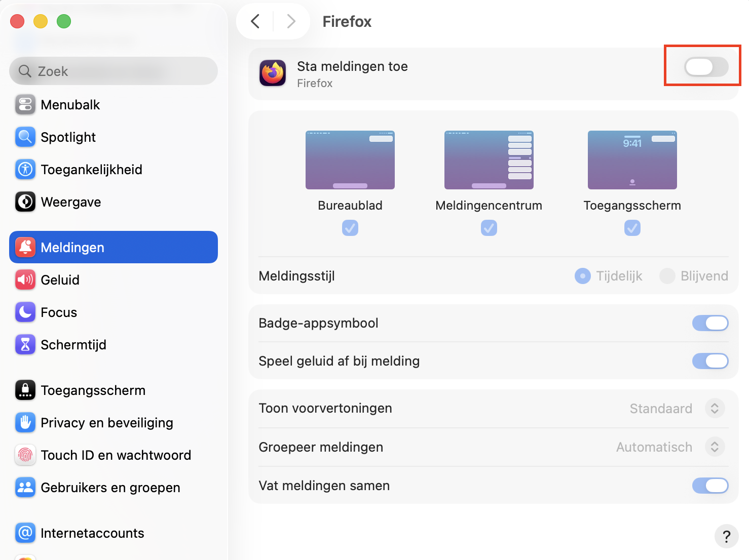Click the Meldingen bell icon

25,247
